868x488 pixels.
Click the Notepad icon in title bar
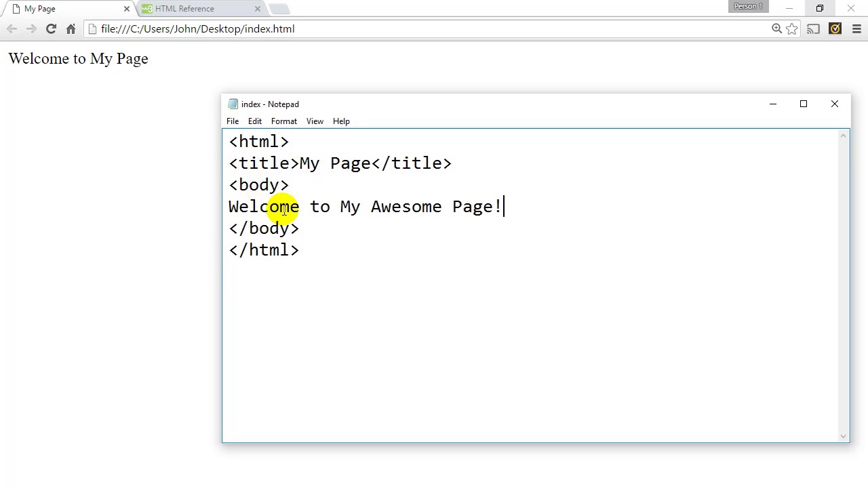(233, 104)
